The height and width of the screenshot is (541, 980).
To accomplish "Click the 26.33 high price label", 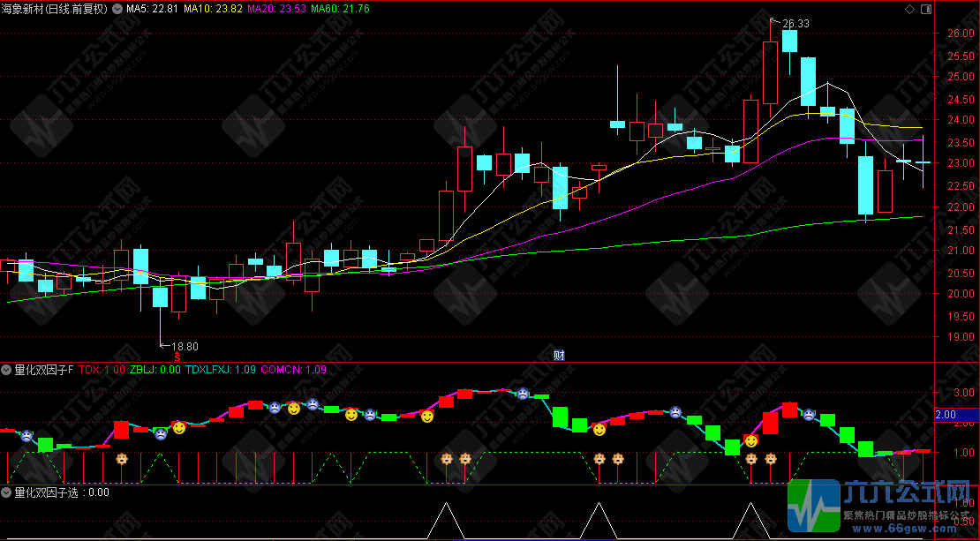I will [795, 23].
